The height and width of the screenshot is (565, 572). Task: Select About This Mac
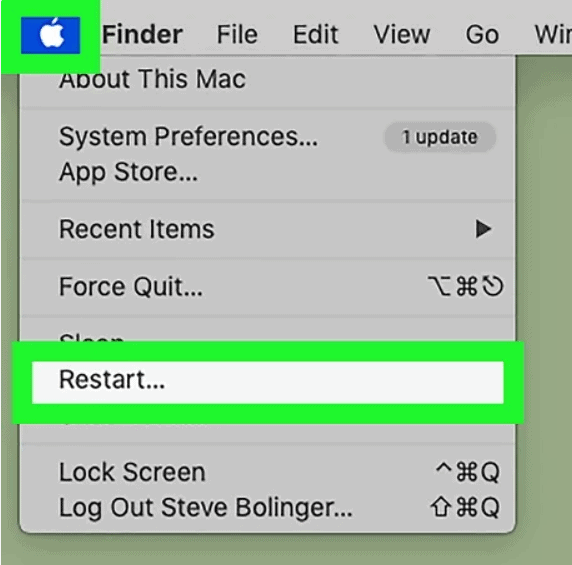click(x=152, y=79)
